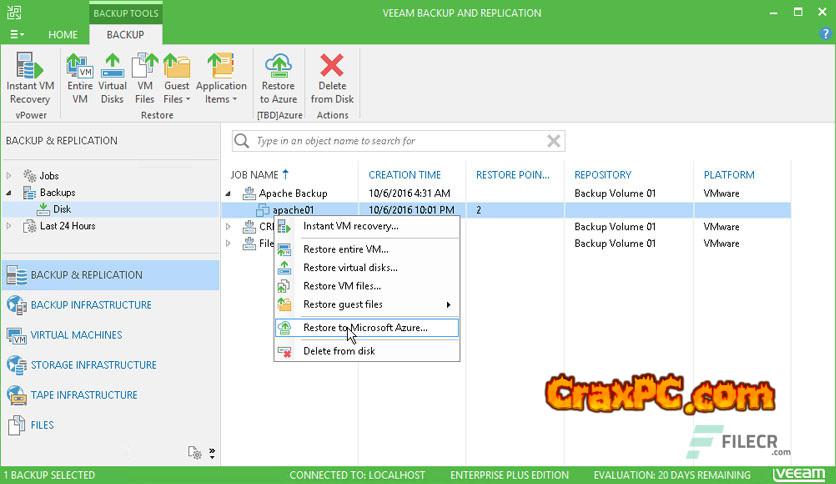Select Backups in the tree
The width and height of the screenshot is (836, 484).
pos(57,192)
